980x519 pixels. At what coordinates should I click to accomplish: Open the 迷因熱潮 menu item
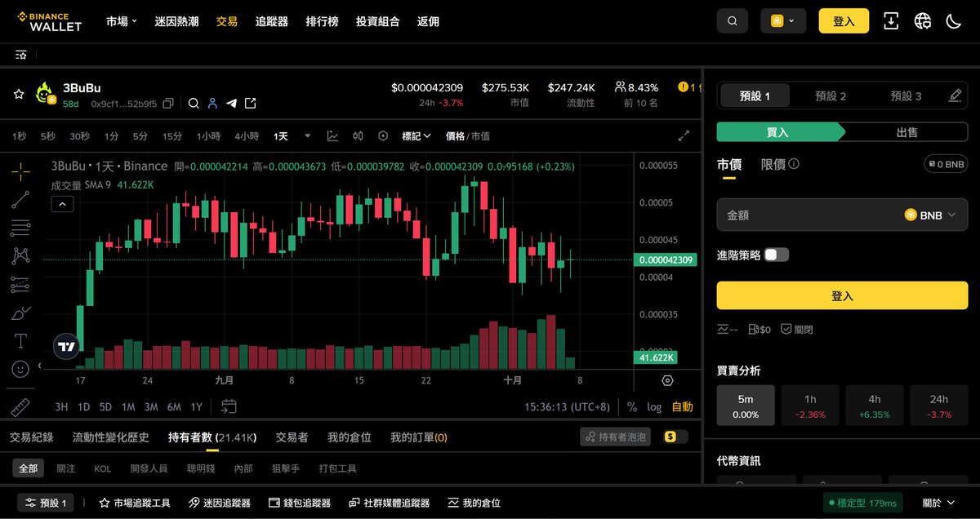176,21
